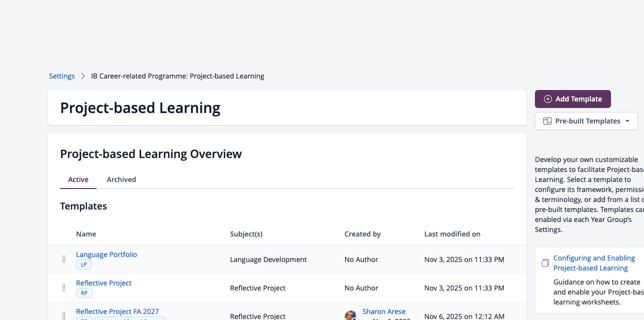This screenshot has width=644, height=320.
Task: Open Configuring and Enabling Project-based Learning guide
Action: [x=594, y=263]
